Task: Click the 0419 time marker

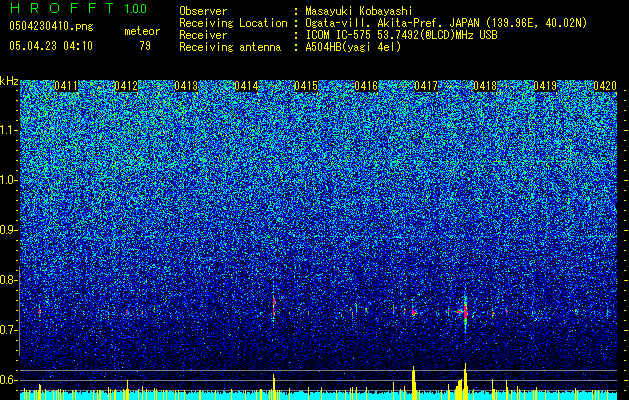Action: [545, 86]
